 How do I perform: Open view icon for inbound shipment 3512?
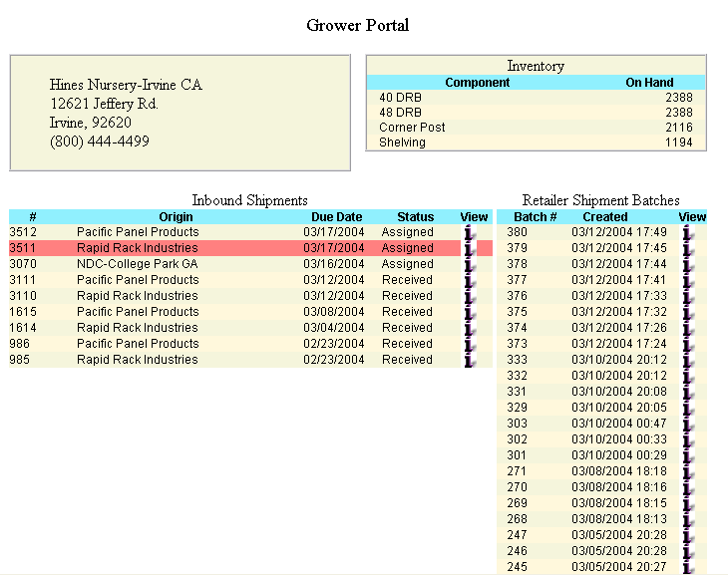[x=470, y=232]
